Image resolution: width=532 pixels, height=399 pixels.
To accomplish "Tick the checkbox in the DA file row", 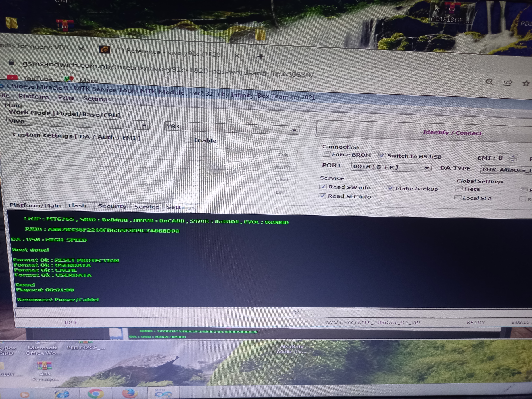I will pyautogui.click(x=16, y=146).
